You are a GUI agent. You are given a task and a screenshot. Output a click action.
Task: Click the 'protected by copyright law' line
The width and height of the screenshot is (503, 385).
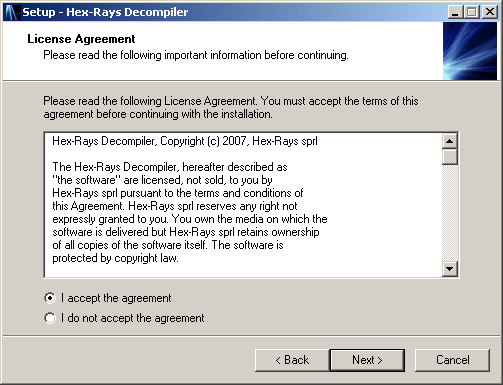pyautogui.click(x=115, y=258)
